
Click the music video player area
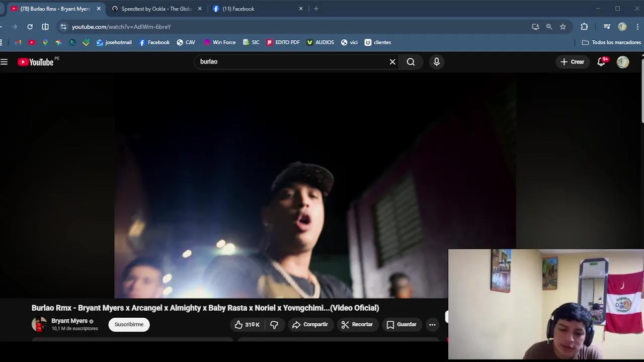tap(314, 186)
